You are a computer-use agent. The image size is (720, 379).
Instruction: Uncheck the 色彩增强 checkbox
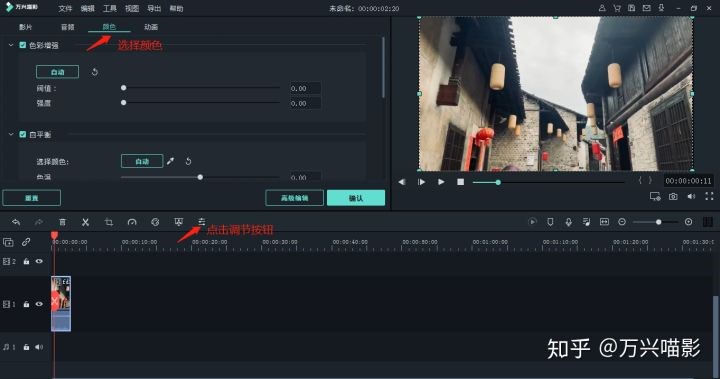(x=22, y=45)
